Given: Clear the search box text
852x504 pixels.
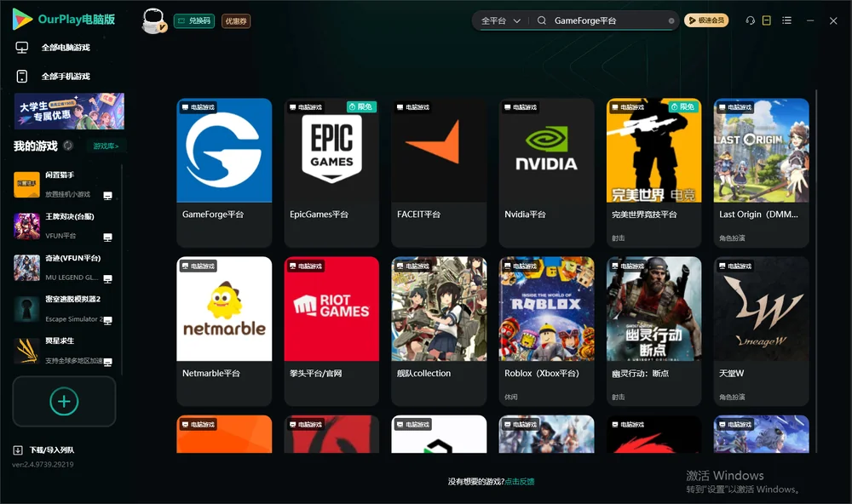Looking at the screenshot, I should tap(671, 20).
